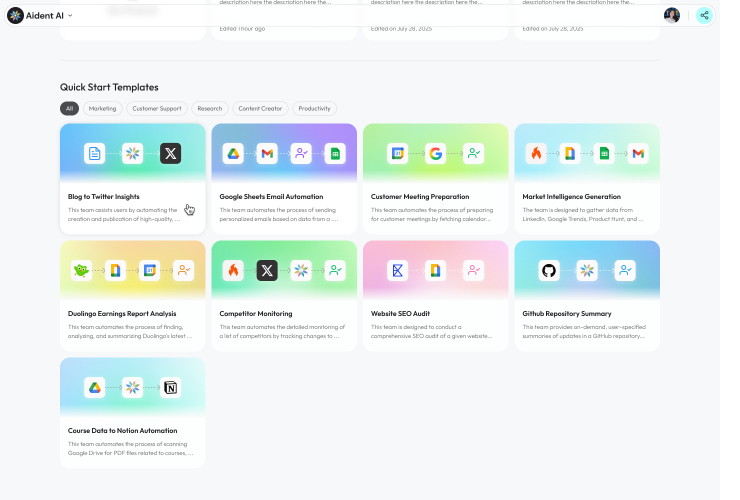The height and width of the screenshot is (500, 740).
Task: Click Market Intelligence Generation description text
Action: pos(583,215)
